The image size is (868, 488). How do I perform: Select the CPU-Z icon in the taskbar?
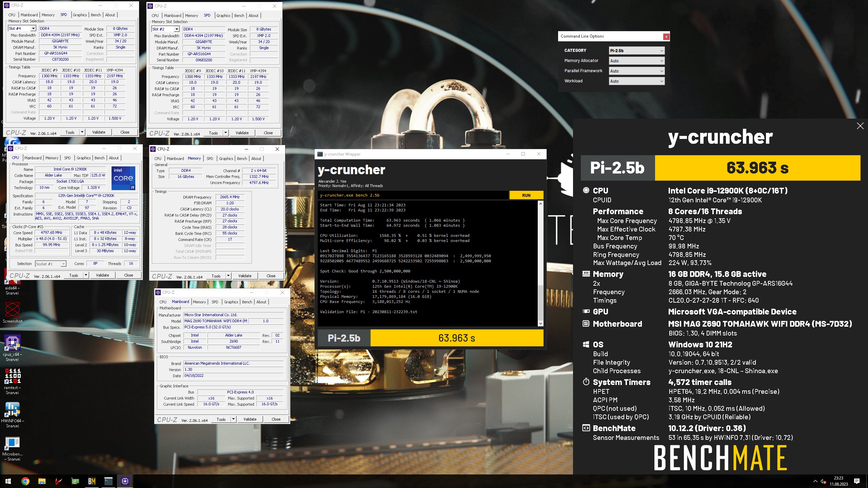[x=125, y=481]
